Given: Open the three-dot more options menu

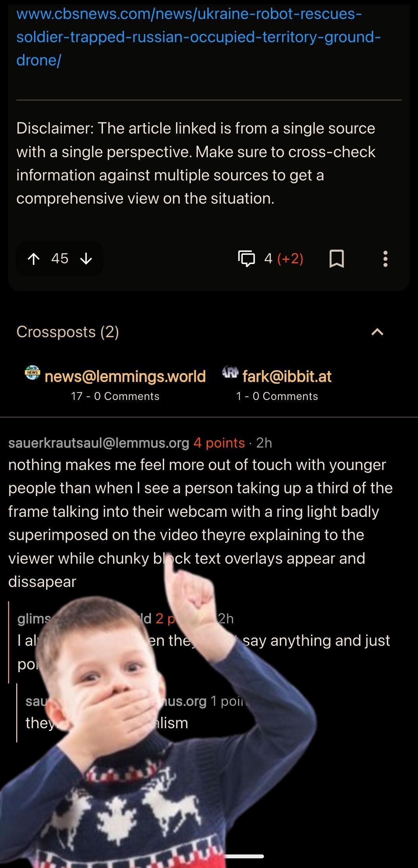Looking at the screenshot, I should point(385,259).
